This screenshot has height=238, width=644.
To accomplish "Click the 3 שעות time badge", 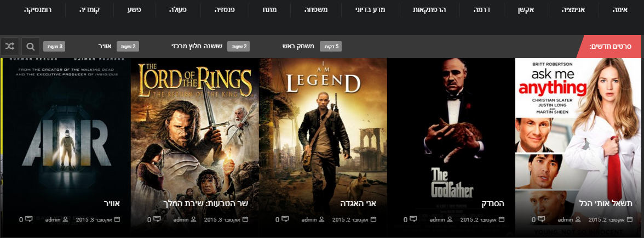I will coord(54,47).
